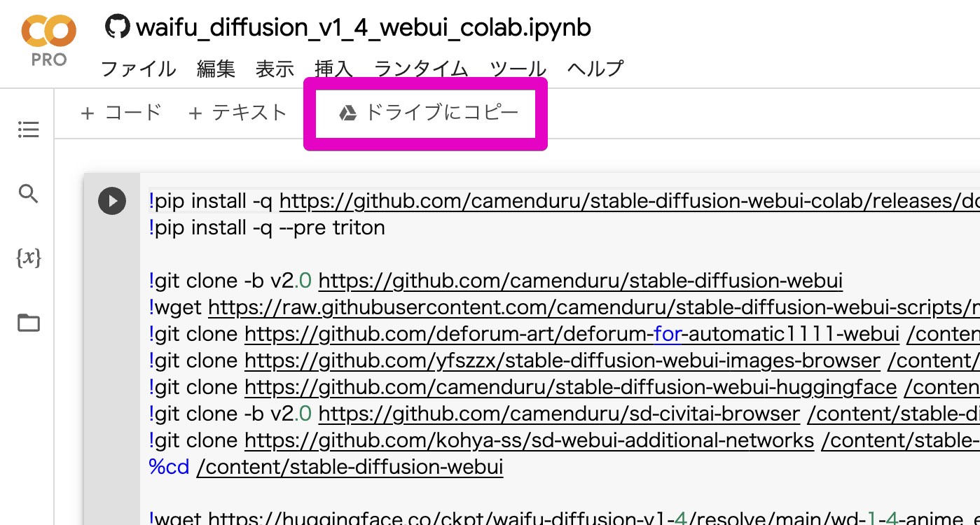
Task: Run the first code cell
Action: tap(111, 201)
